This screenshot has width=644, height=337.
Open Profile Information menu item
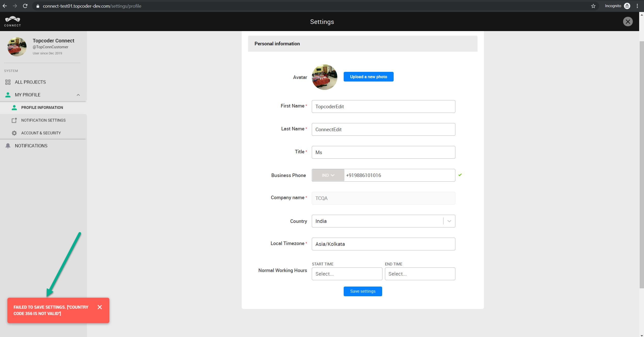(42, 107)
